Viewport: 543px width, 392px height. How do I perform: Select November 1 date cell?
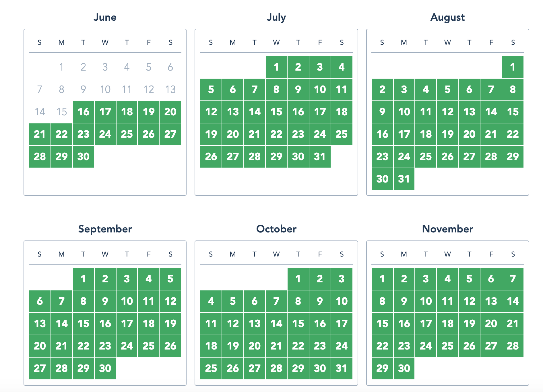[x=382, y=279]
